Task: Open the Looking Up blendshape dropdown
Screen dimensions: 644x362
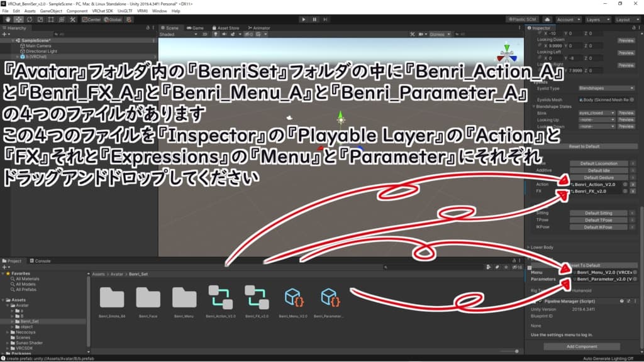Action: [597, 120]
